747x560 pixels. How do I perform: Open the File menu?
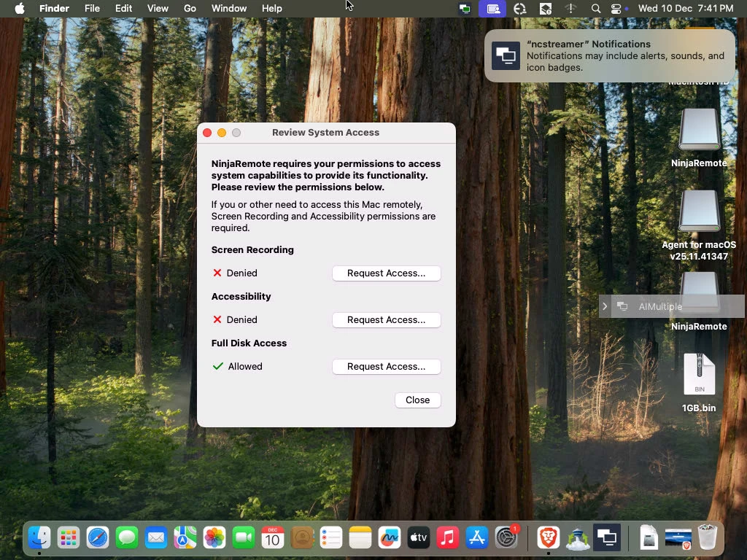coord(92,9)
